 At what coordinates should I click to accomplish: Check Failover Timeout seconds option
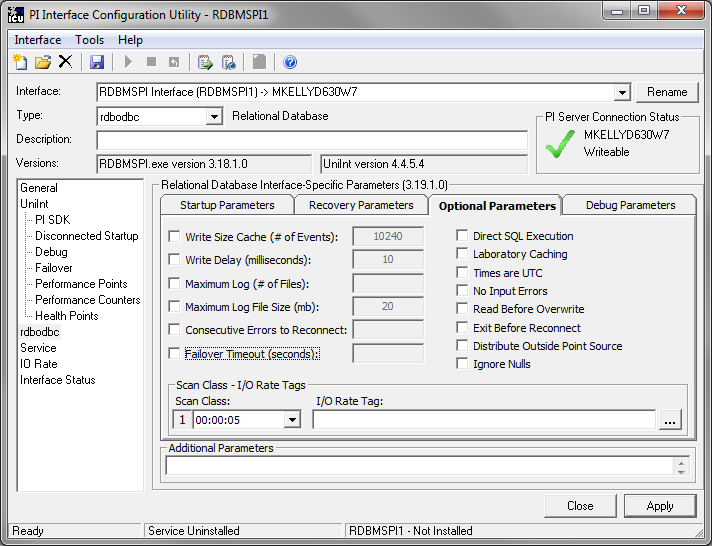point(174,353)
